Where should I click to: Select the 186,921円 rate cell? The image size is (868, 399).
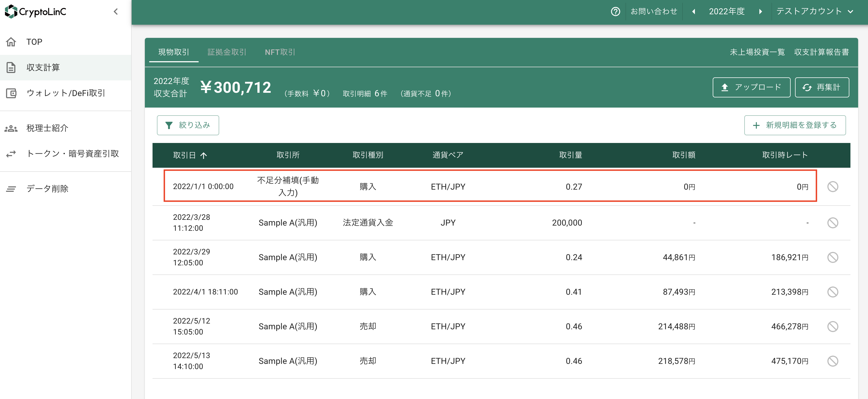pos(790,257)
